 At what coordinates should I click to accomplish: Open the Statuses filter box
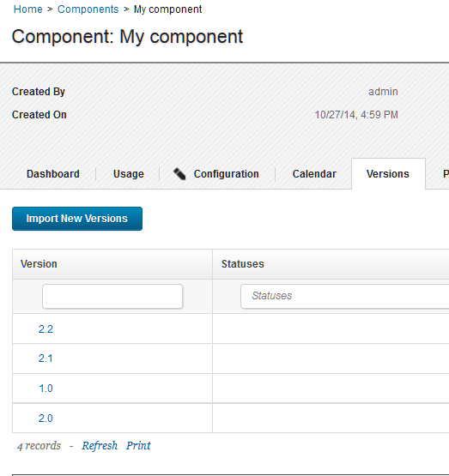coord(345,296)
